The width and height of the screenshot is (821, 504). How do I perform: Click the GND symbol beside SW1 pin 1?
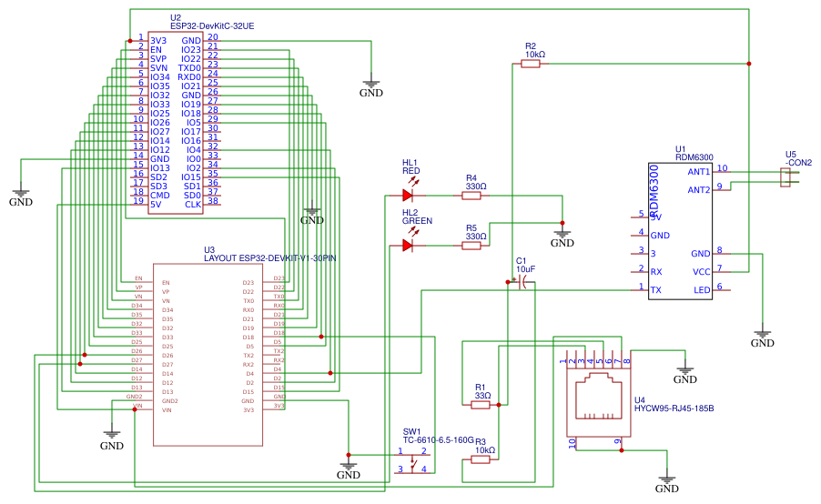click(x=349, y=470)
